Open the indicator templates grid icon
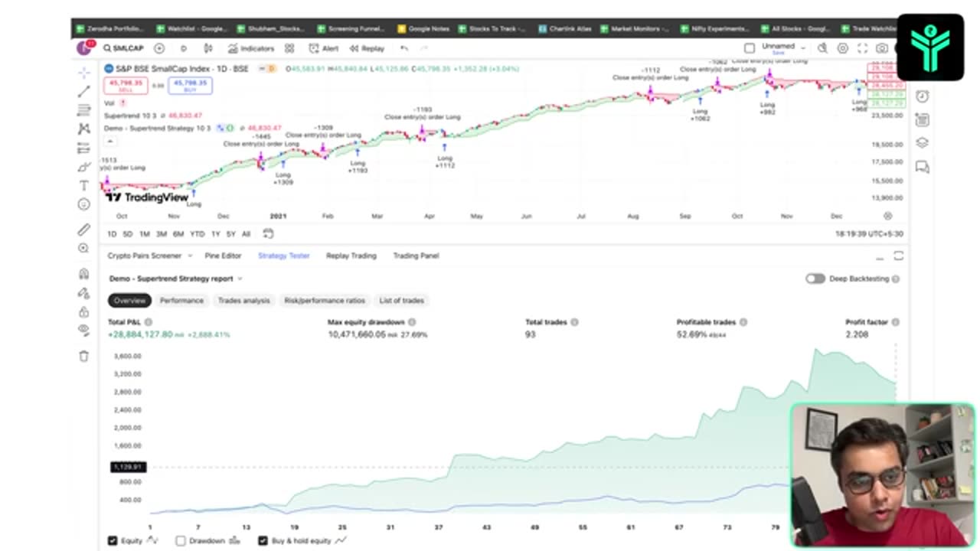 click(x=289, y=48)
